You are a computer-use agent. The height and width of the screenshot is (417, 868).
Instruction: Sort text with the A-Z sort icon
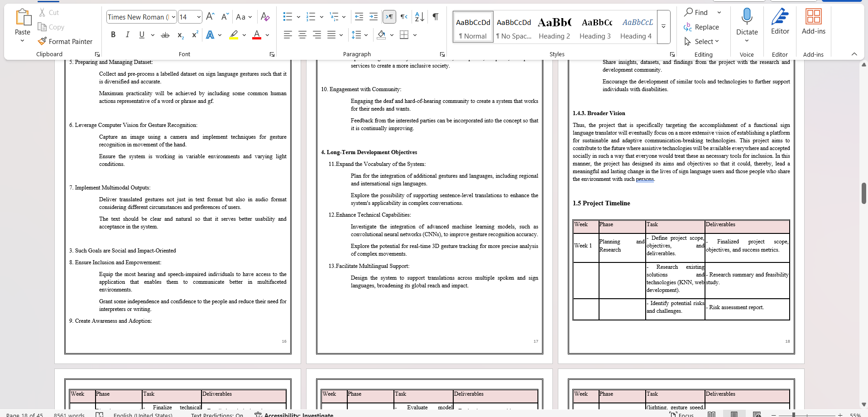(x=419, y=17)
